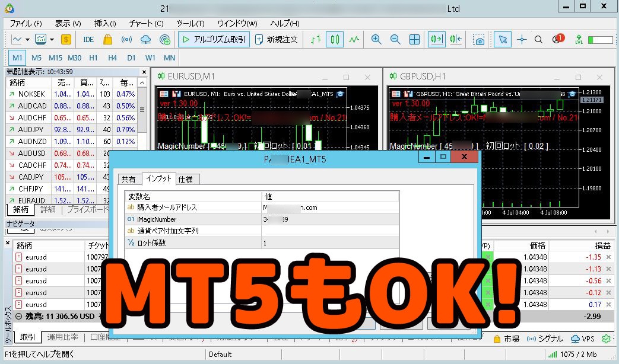
Task: Select the cursor arrow tool
Action: tap(503, 40)
